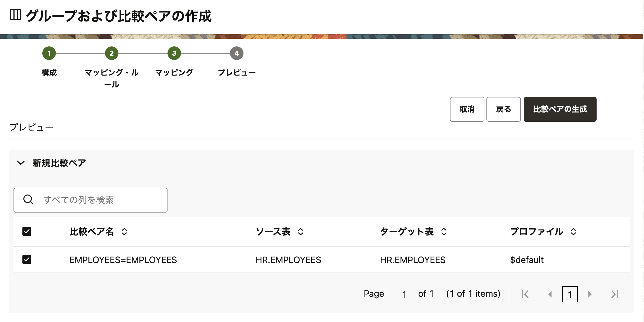Click the previous page arrow
Image resolution: width=644 pixels, height=322 pixels.
click(x=550, y=294)
